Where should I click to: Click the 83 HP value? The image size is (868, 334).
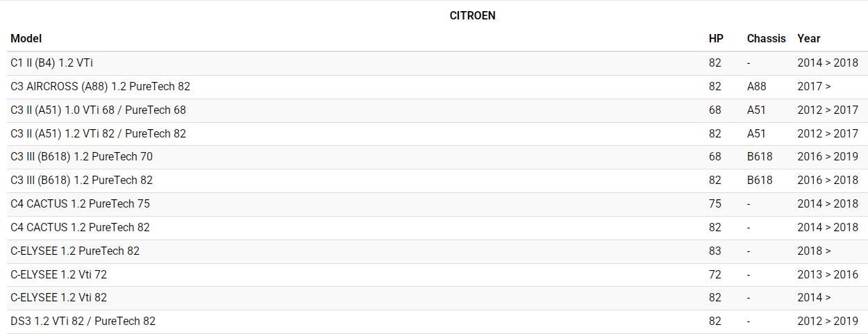coord(715,251)
